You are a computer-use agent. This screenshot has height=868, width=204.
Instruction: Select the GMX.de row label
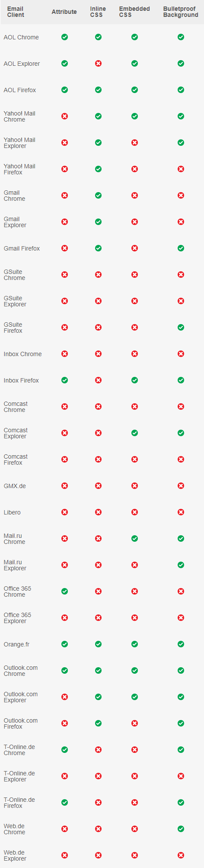(15, 486)
